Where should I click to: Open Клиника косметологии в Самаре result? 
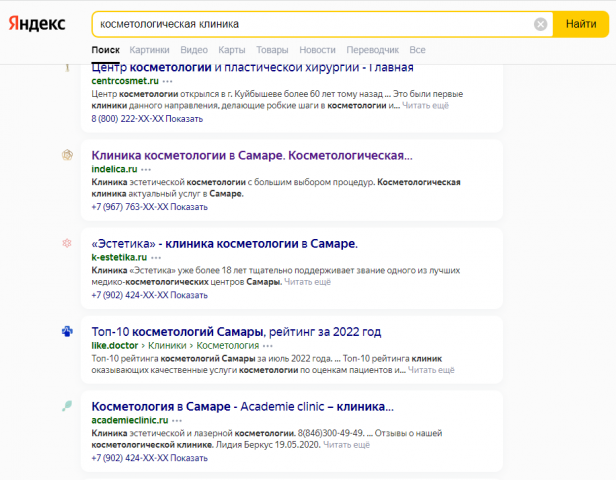click(x=252, y=156)
